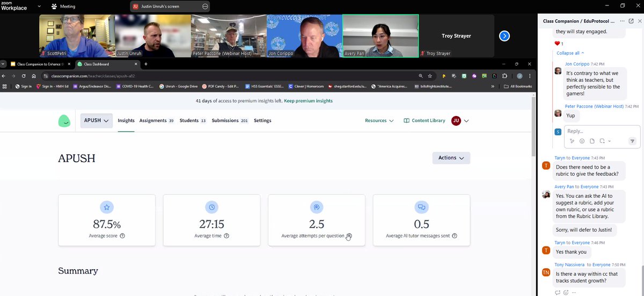Click the star icon on score card

[106, 207]
